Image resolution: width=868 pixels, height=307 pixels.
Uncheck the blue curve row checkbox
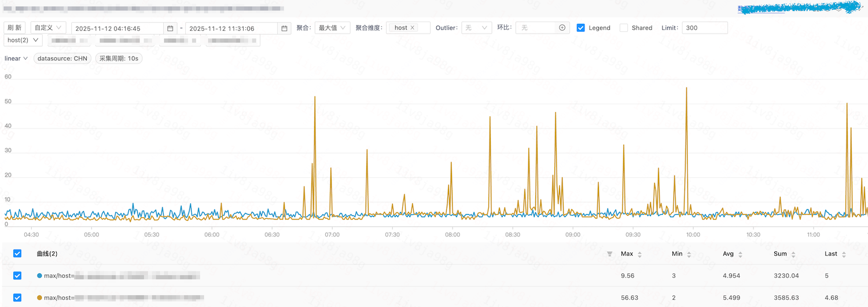pyautogui.click(x=17, y=276)
